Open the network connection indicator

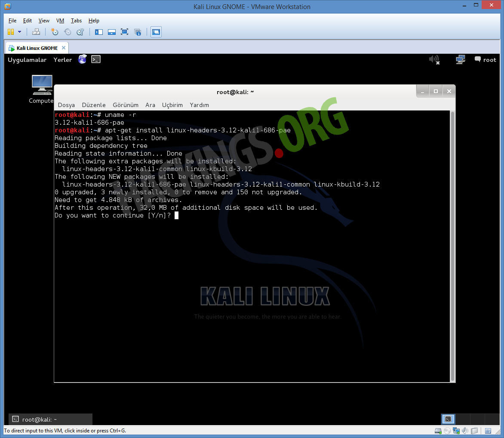tap(461, 59)
